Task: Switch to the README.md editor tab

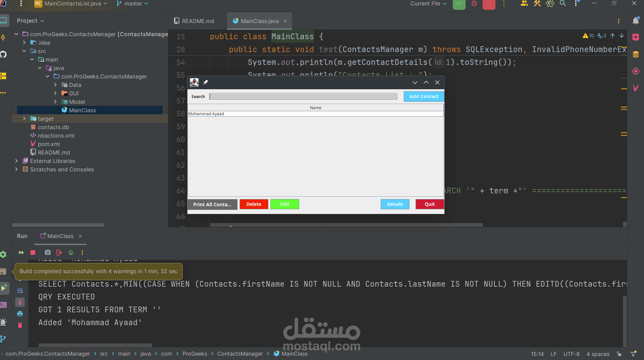Action: 194,21
